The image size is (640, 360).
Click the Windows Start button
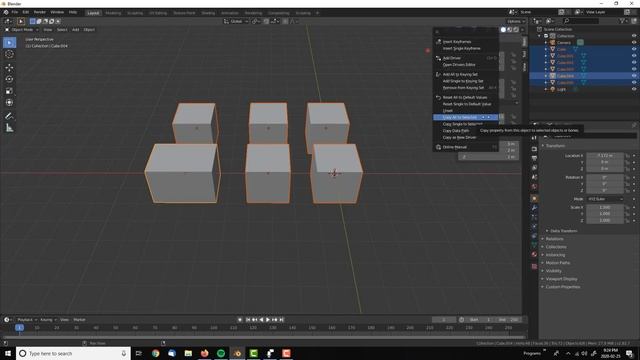[8, 353]
